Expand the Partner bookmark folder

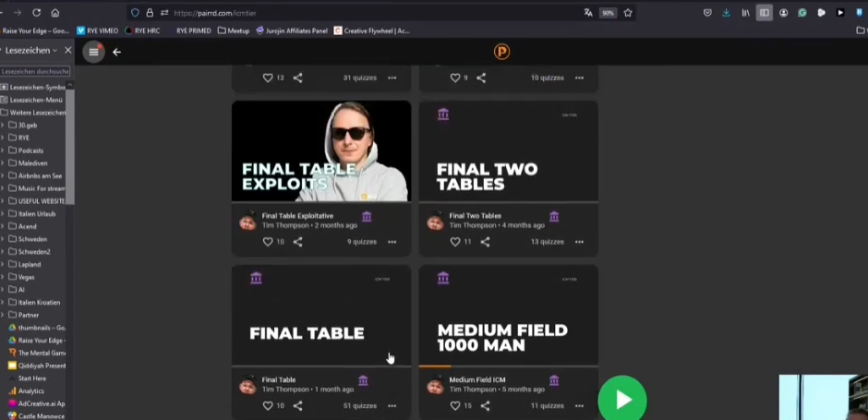[x=2, y=315]
